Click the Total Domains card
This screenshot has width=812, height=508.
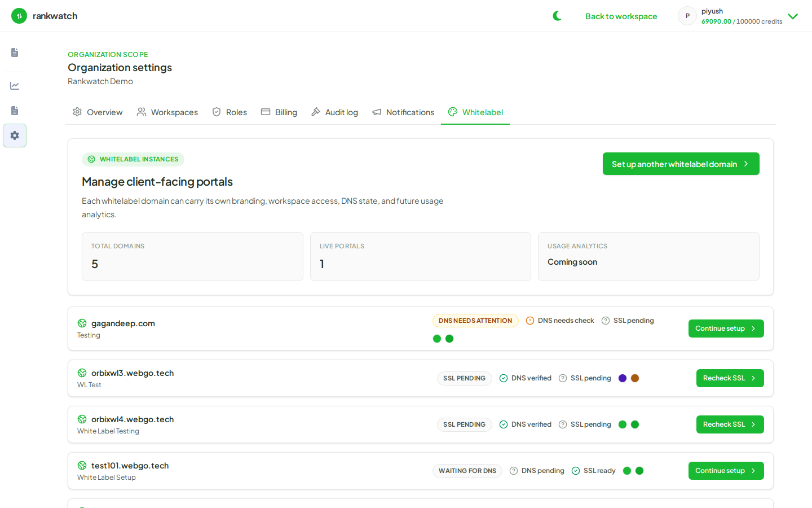(x=192, y=256)
